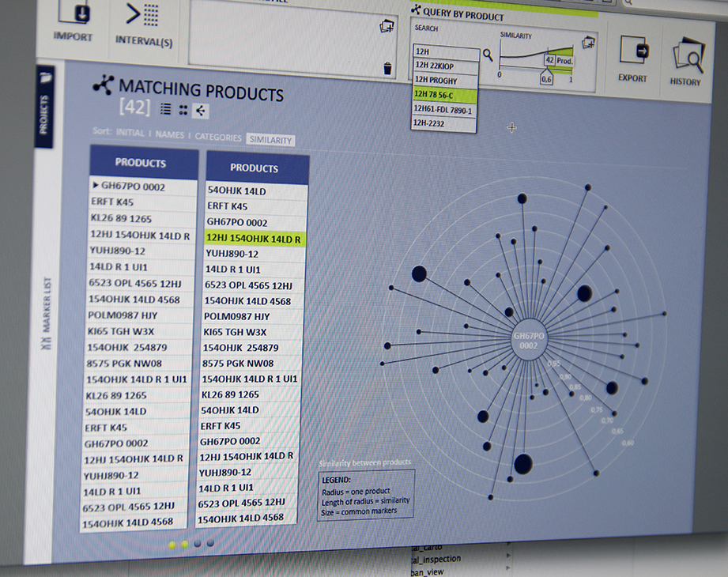Viewport: 728px width, 577px height.
Task: Expand the arrow beside GH67PO 0002 row
Action: click(95, 185)
